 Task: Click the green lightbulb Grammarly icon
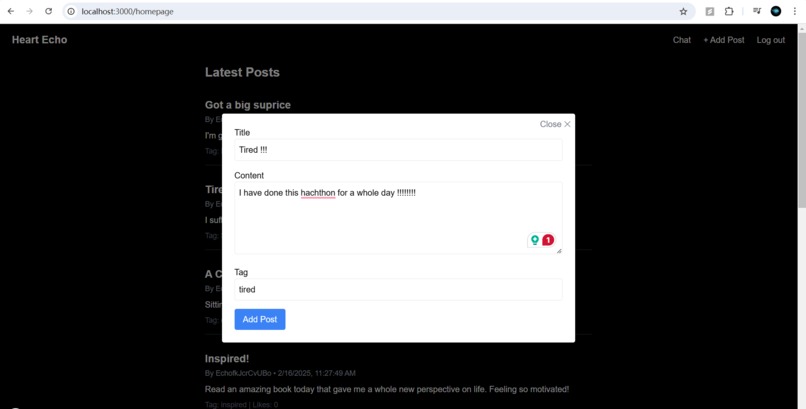[535, 240]
